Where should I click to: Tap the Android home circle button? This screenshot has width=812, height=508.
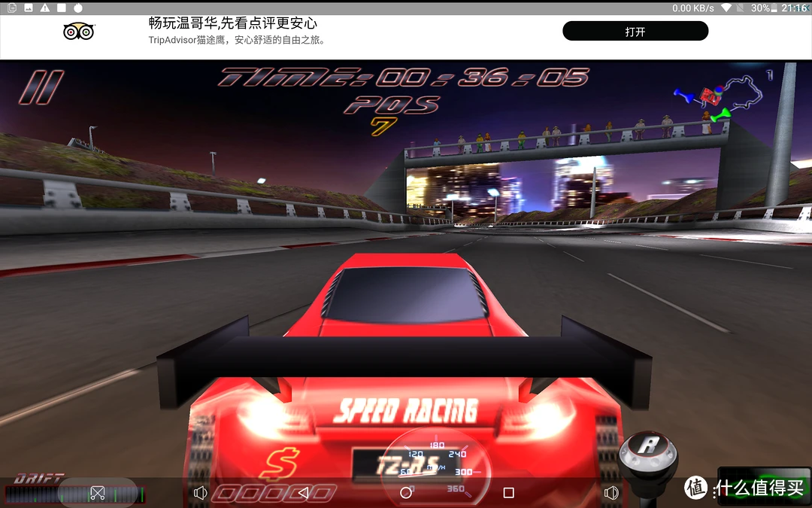pos(406,492)
